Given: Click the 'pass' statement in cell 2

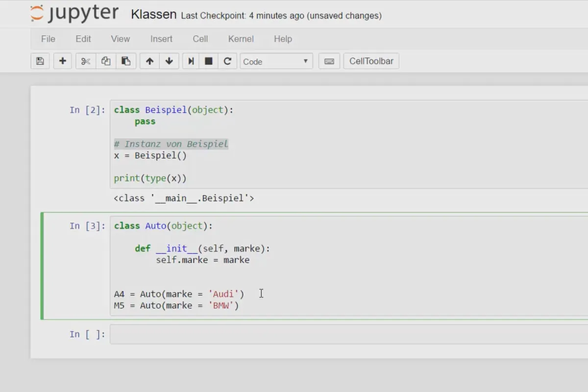Looking at the screenshot, I should [145, 122].
